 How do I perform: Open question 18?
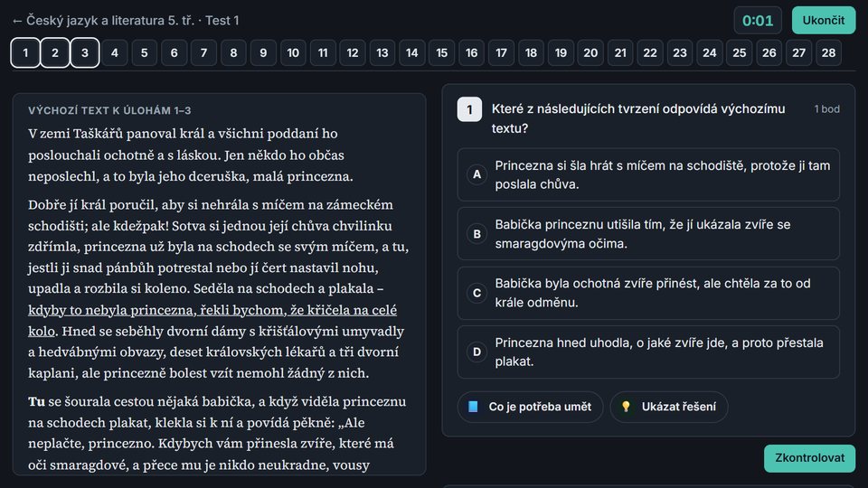(531, 53)
